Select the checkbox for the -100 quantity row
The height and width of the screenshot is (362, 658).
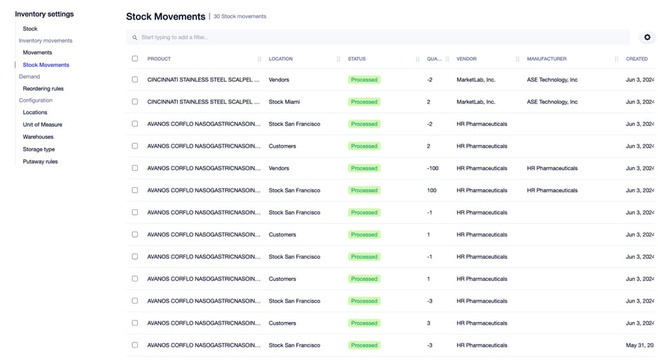135,168
